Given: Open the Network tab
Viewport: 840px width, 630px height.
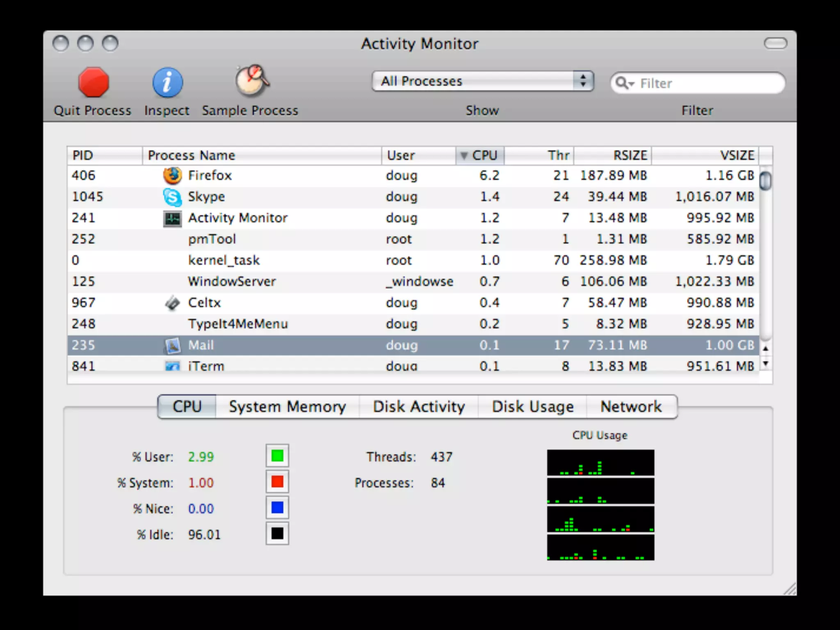Looking at the screenshot, I should [631, 407].
